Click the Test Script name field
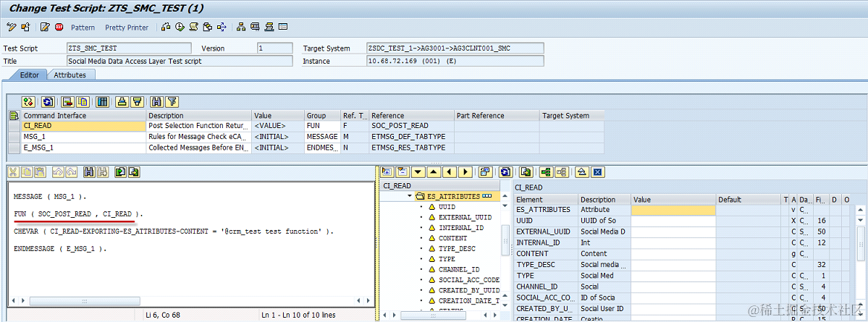Screen dimensions: 868x322 (128, 48)
